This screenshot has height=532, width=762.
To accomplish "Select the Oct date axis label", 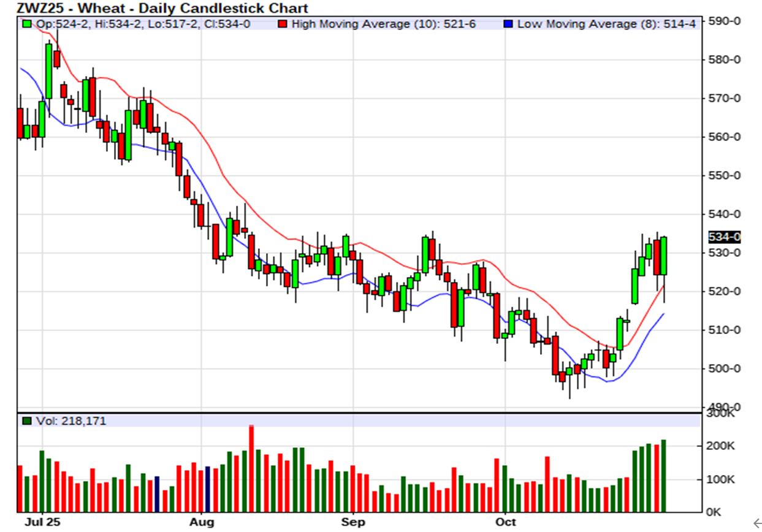I will [x=505, y=522].
